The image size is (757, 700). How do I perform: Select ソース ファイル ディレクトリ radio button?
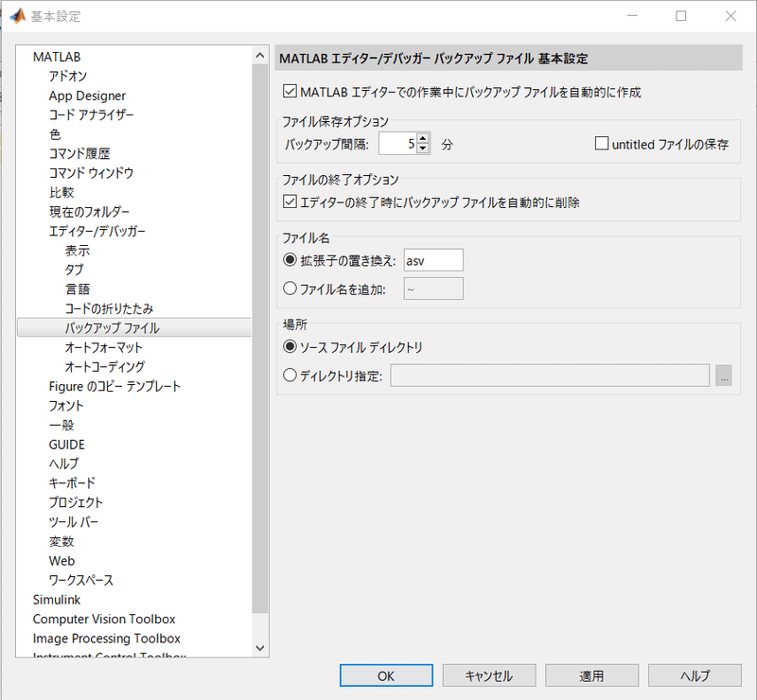pos(290,346)
